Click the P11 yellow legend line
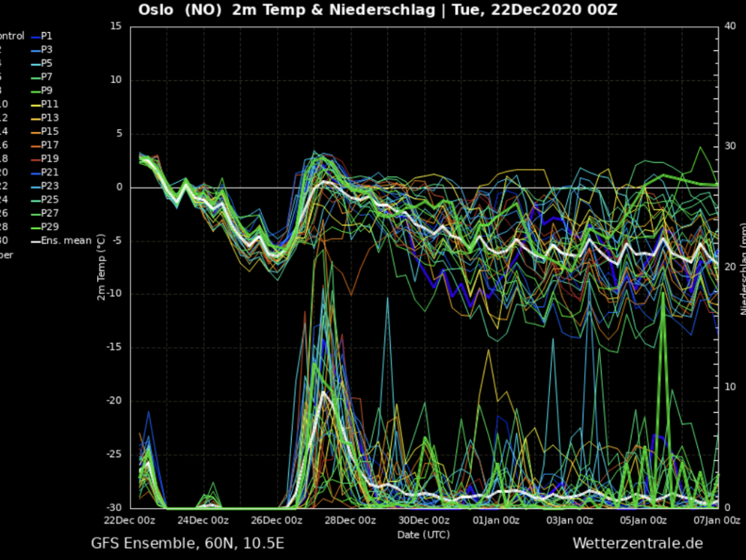Screen dimensions: 746x560 pyautogui.click(x=34, y=104)
